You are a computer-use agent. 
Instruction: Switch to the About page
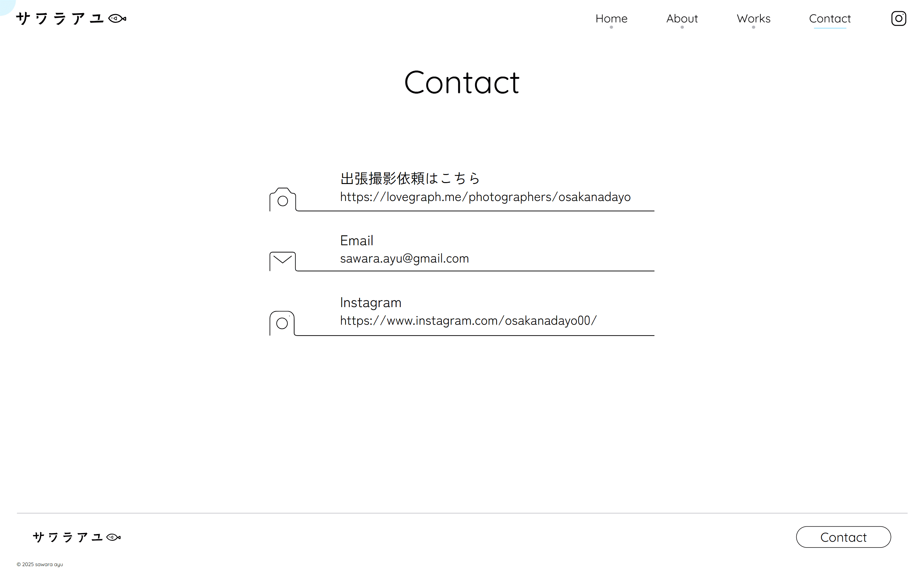682,18
